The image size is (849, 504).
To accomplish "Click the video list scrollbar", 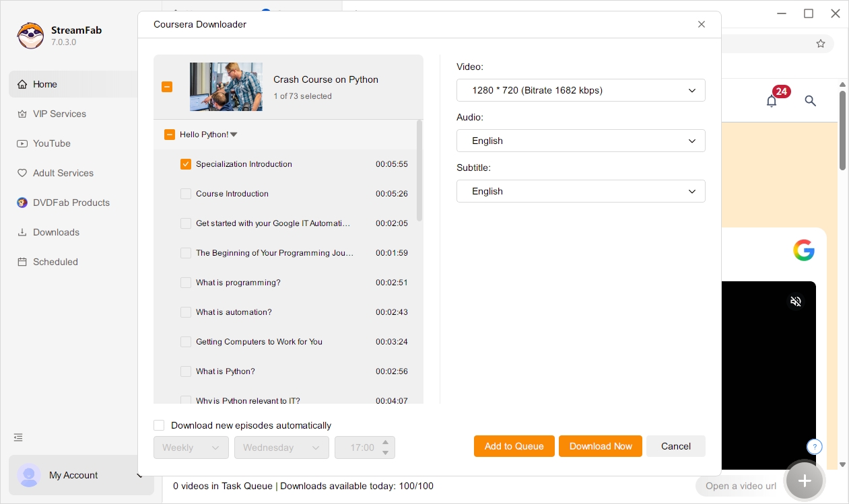I will [x=419, y=172].
